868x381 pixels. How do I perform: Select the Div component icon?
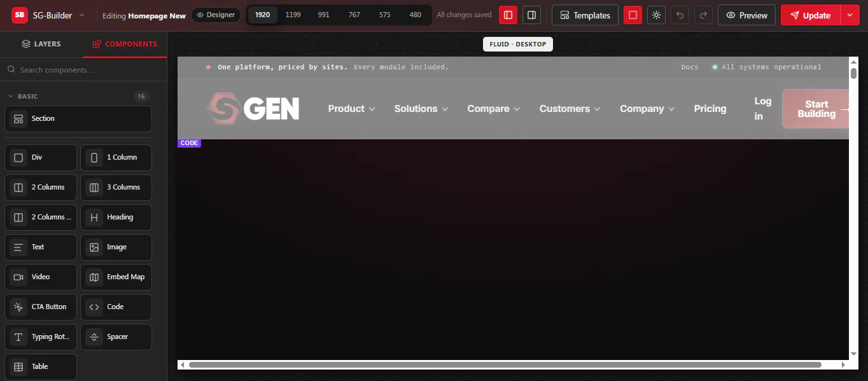pyautogui.click(x=18, y=157)
